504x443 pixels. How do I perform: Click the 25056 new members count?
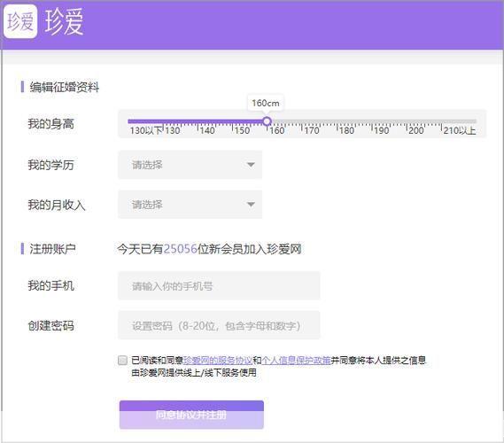point(181,249)
